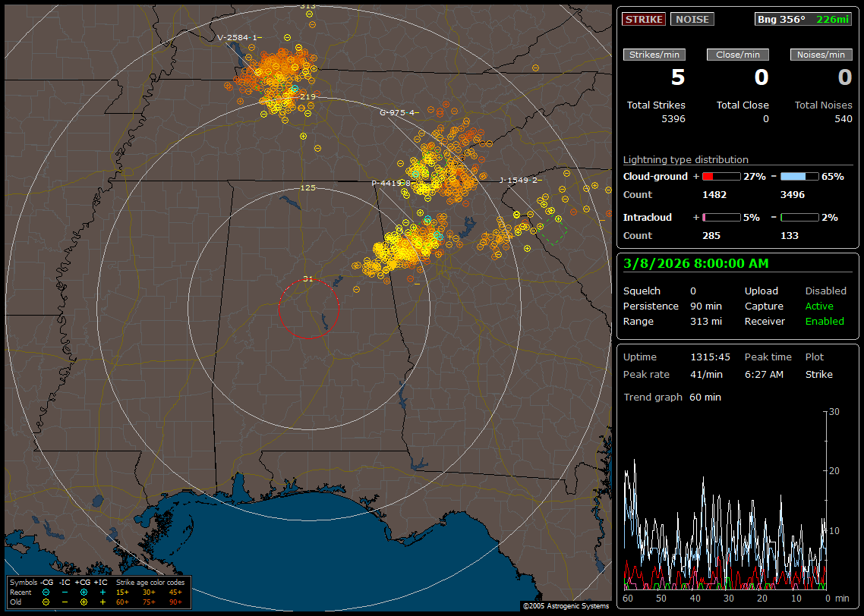The width and height of the screenshot is (864, 616).
Task: Toggle the NOISE mode button
Action: pos(692,19)
